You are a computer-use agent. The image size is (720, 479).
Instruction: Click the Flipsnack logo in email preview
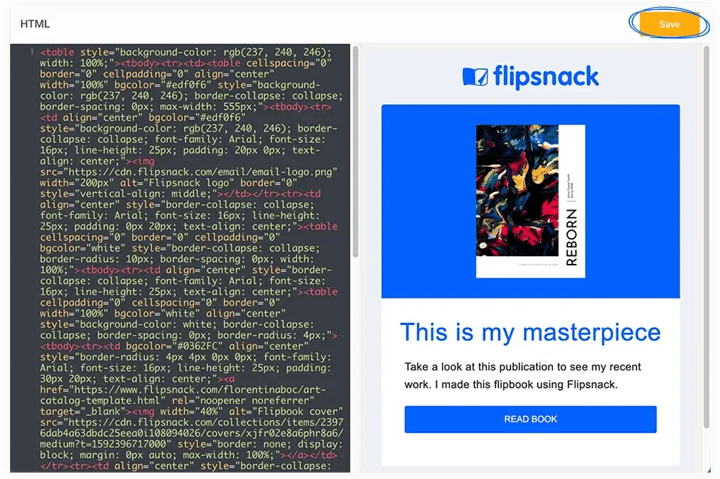pyautogui.click(x=530, y=77)
